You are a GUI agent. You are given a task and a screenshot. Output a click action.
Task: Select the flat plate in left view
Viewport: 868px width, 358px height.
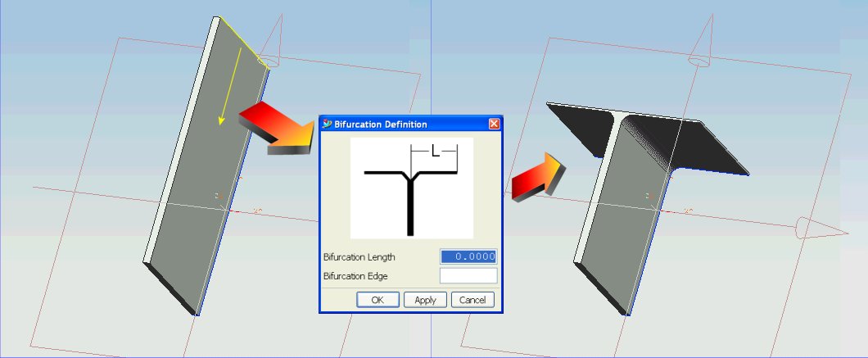tap(208, 166)
